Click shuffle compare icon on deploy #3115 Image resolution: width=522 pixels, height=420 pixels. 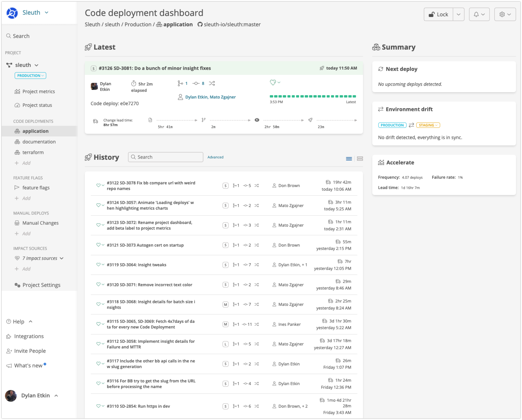pyautogui.click(x=257, y=324)
